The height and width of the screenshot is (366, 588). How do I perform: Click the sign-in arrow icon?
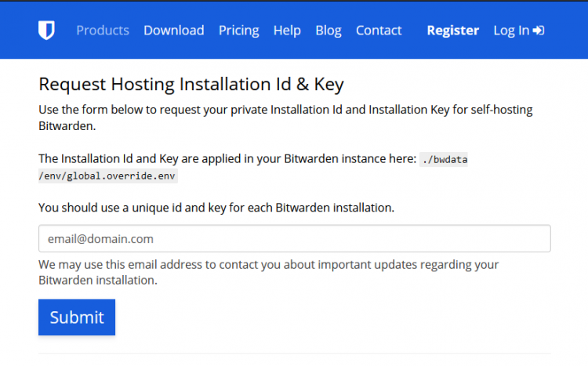539,31
